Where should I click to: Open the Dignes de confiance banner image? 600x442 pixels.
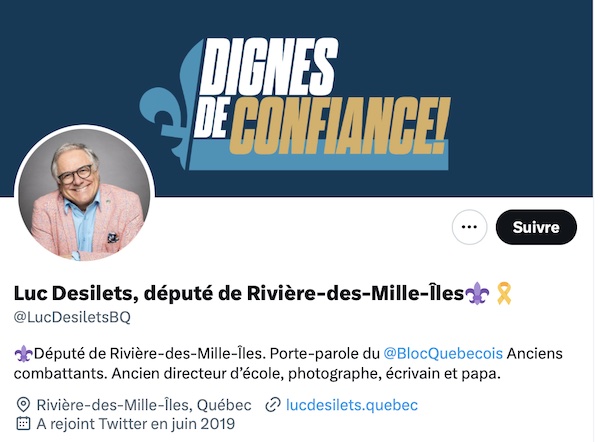coord(297,98)
